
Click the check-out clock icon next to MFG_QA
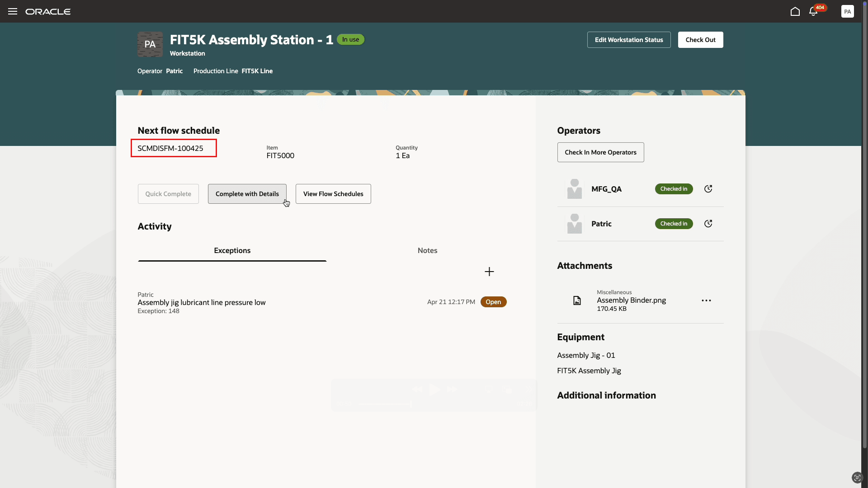pos(708,188)
